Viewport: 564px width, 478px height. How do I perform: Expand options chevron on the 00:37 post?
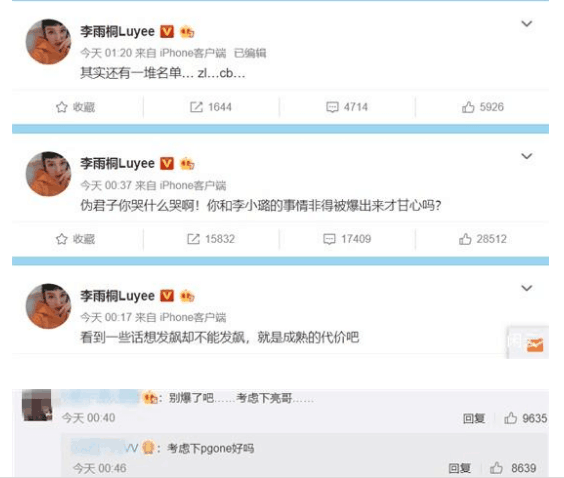tap(527, 156)
